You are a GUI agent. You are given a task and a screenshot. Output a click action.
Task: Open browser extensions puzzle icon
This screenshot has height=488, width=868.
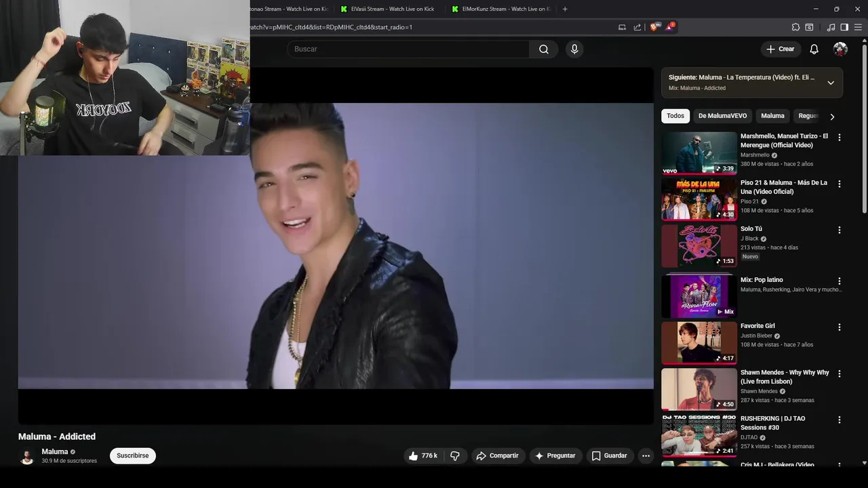(795, 27)
